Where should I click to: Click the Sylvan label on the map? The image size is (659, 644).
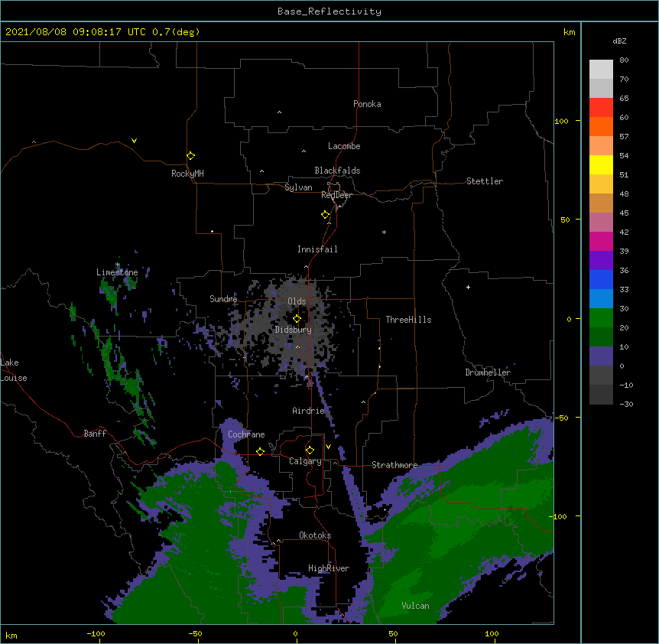click(298, 187)
